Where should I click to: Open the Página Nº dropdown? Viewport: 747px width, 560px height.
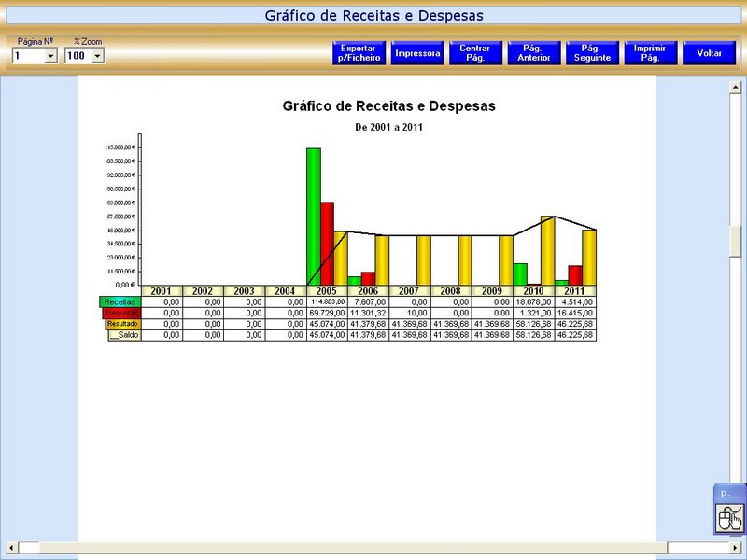(x=50, y=56)
